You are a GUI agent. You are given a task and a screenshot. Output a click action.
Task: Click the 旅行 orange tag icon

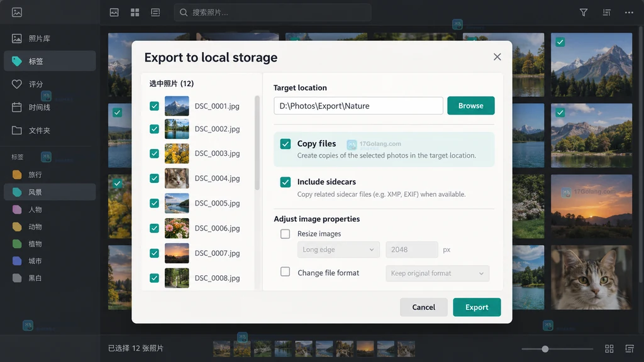tap(17, 175)
